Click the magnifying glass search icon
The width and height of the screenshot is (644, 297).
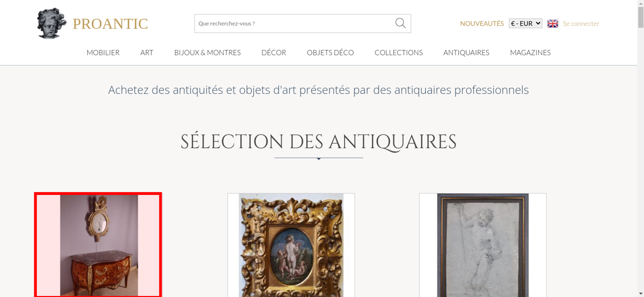coord(400,23)
